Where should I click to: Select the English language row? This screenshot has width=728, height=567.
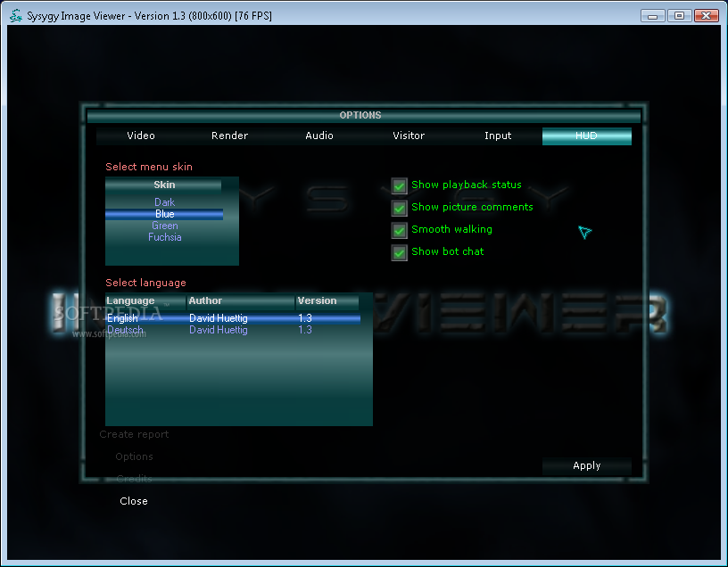coord(233,318)
